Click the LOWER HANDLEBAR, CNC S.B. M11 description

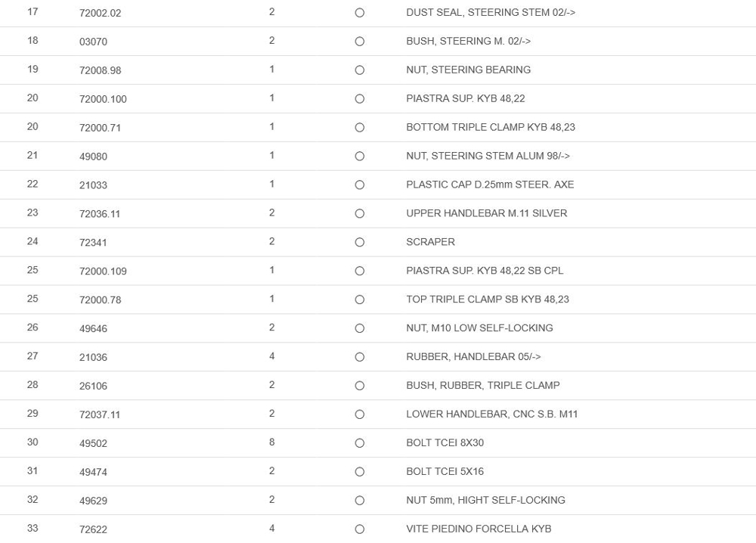[x=491, y=414]
